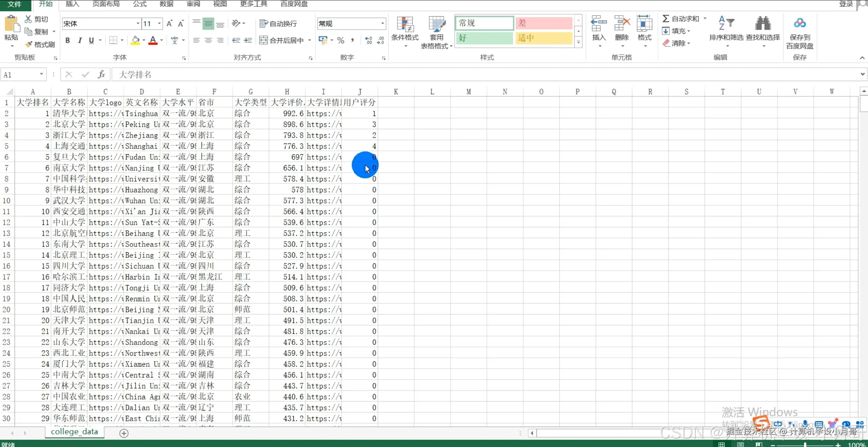Click the add new sheet button
868x447 pixels.
124,433
